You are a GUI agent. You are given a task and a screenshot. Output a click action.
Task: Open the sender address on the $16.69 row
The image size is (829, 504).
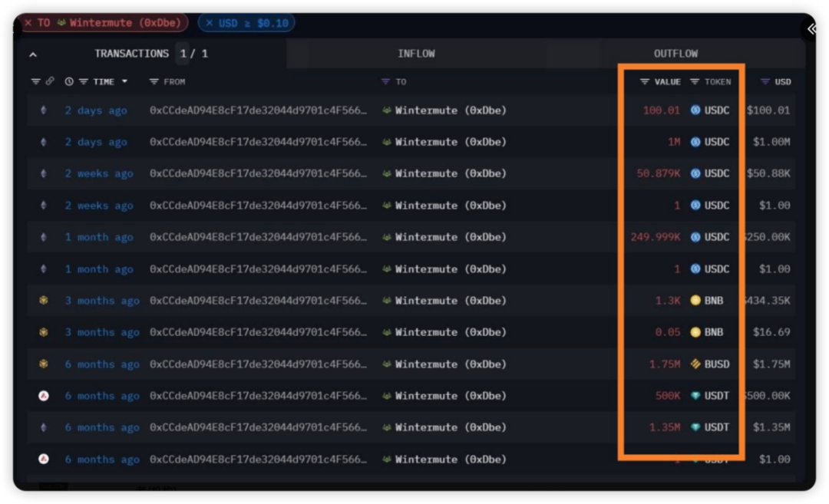[x=258, y=332]
